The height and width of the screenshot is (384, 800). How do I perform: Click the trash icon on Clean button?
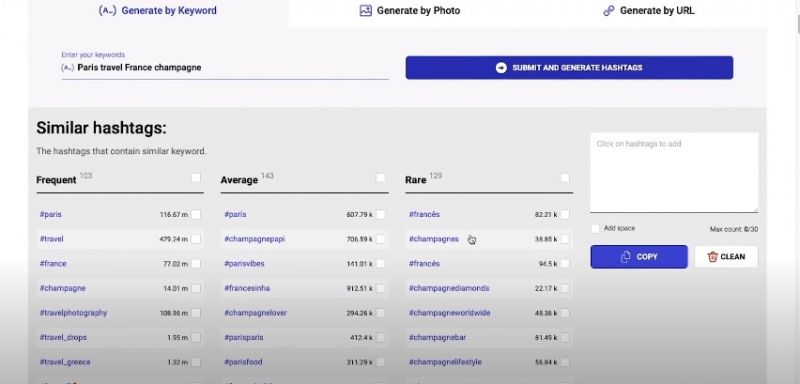(x=712, y=257)
